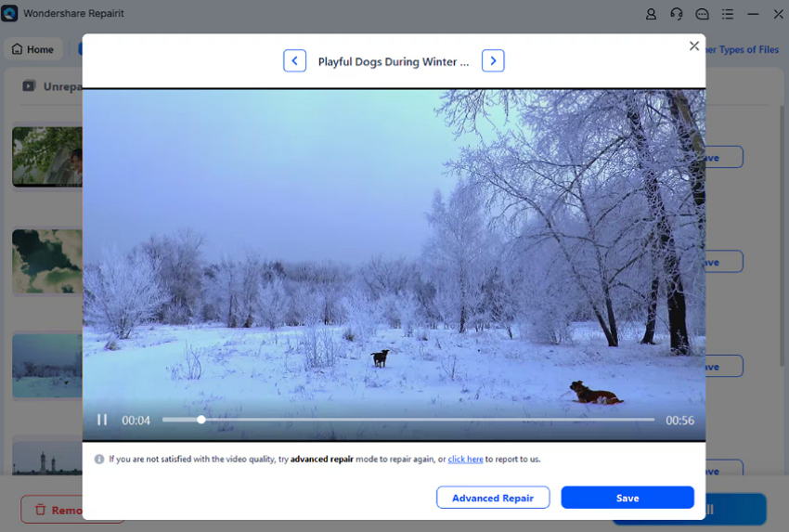Viewport: 789px width, 532px height.
Task: Click the info icon beside quality notice
Action: pos(98,459)
